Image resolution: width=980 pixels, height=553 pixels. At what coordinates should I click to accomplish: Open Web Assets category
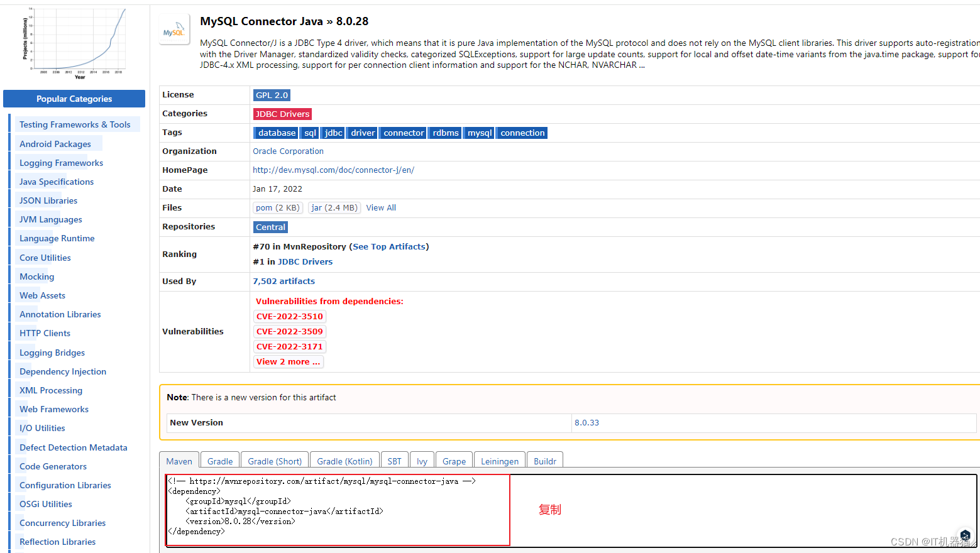42,295
